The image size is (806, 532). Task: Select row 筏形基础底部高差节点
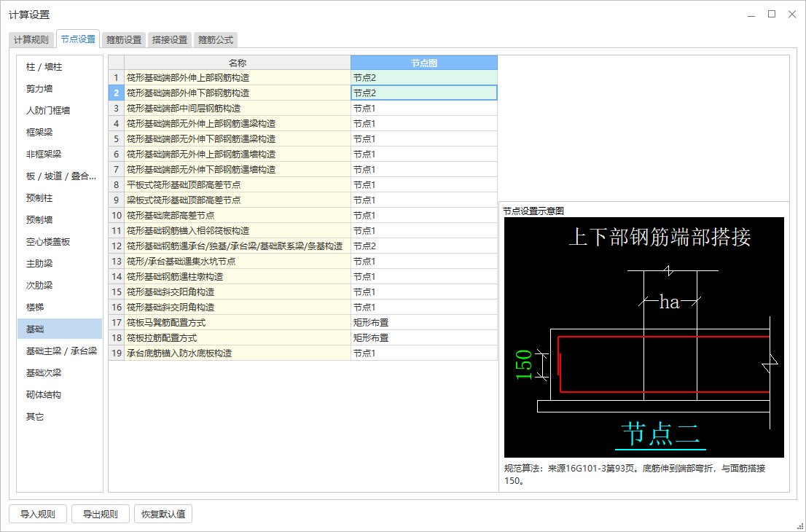238,216
